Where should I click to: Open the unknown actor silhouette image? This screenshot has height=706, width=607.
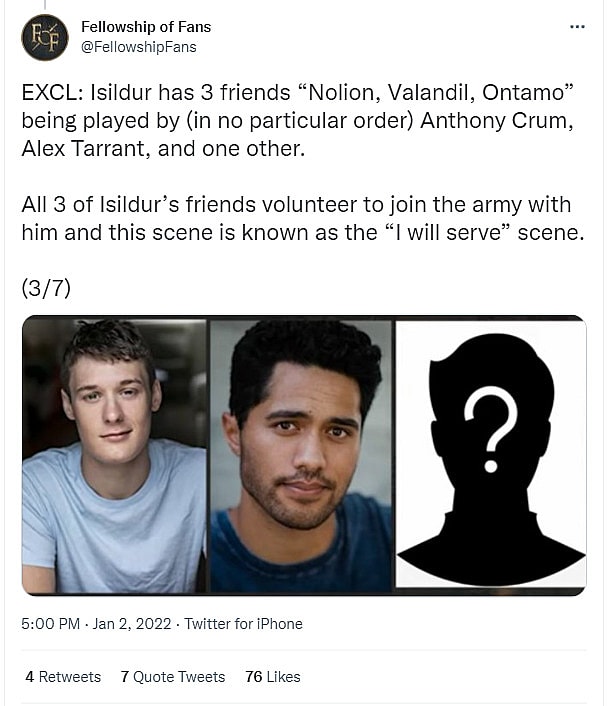[x=490, y=455]
